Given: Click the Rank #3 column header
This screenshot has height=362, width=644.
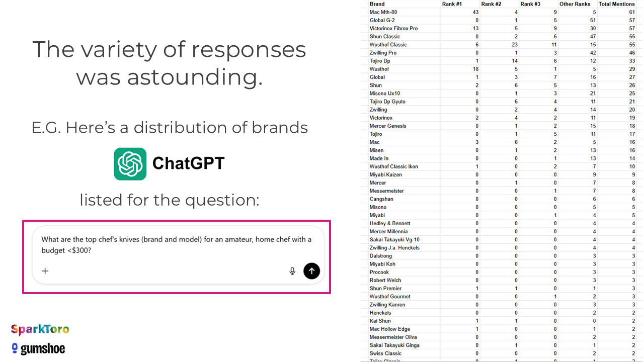Looking at the screenshot, I should (530, 4).
